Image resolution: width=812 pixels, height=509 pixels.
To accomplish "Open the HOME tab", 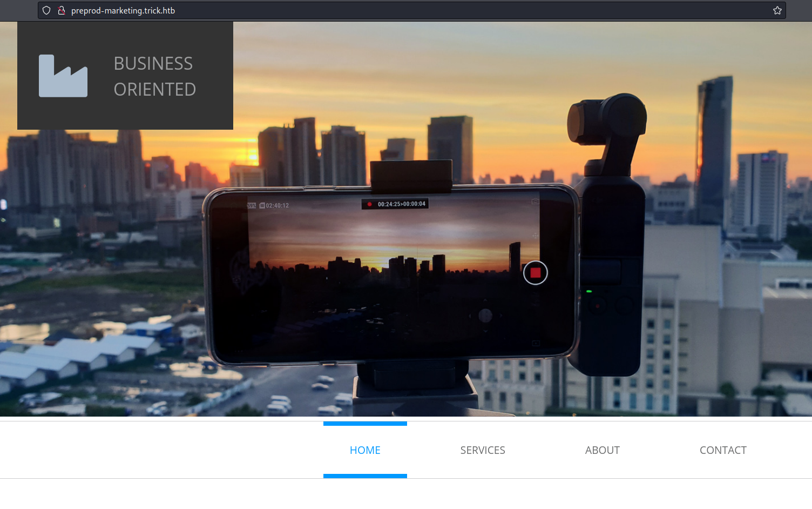I will [365, 450].
